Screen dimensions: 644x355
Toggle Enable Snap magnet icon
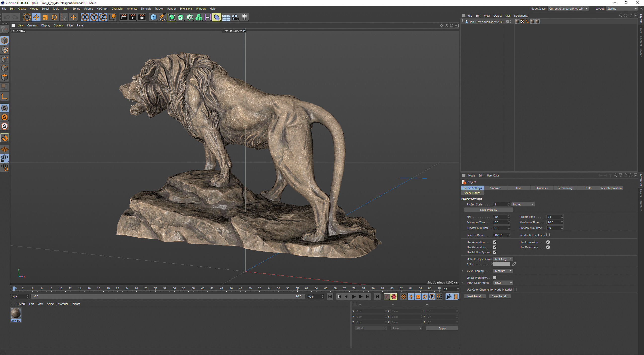tap(5, 138)
